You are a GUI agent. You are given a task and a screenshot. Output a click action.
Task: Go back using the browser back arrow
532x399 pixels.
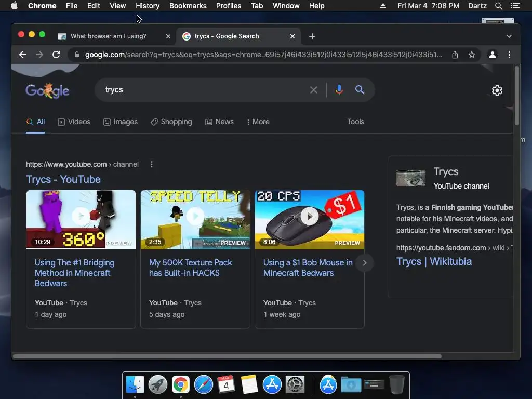coord(23,55)
